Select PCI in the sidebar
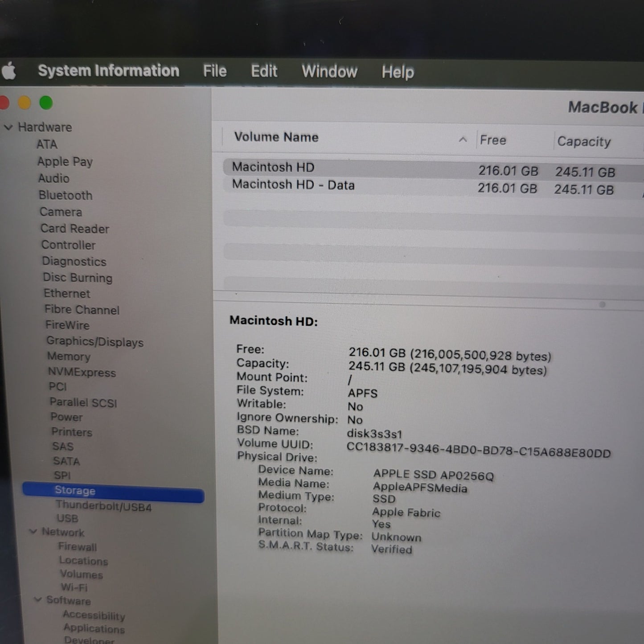The height and width of the screenshot is (644, 644). [x=58, y=387]
